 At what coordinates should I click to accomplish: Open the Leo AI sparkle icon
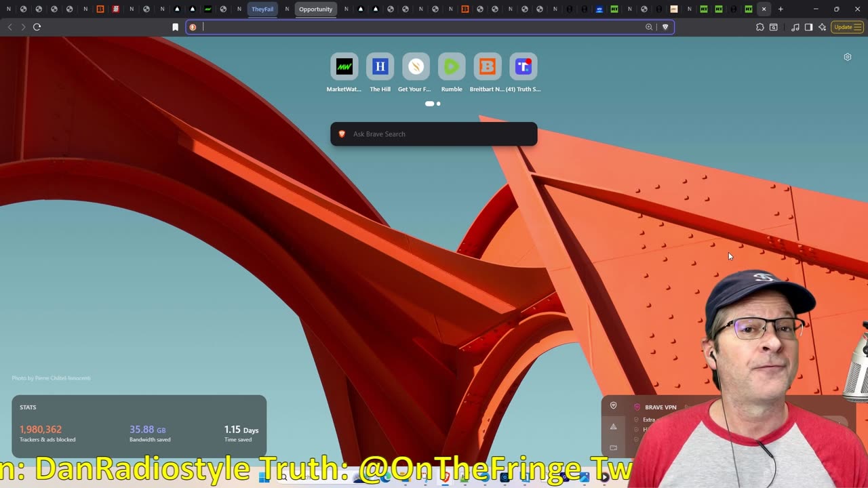(x=822, y=27)
